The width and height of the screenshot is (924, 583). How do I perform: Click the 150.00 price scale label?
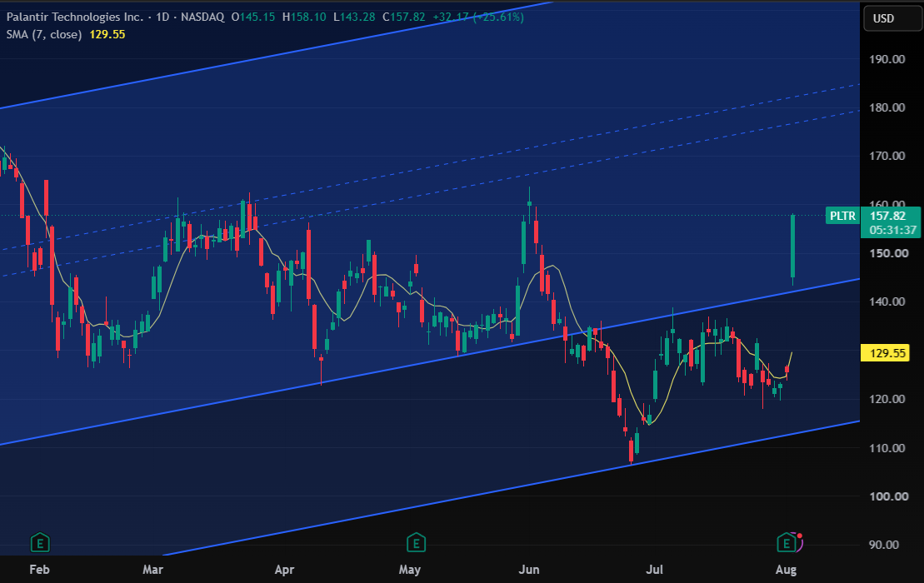pos(889,253)
